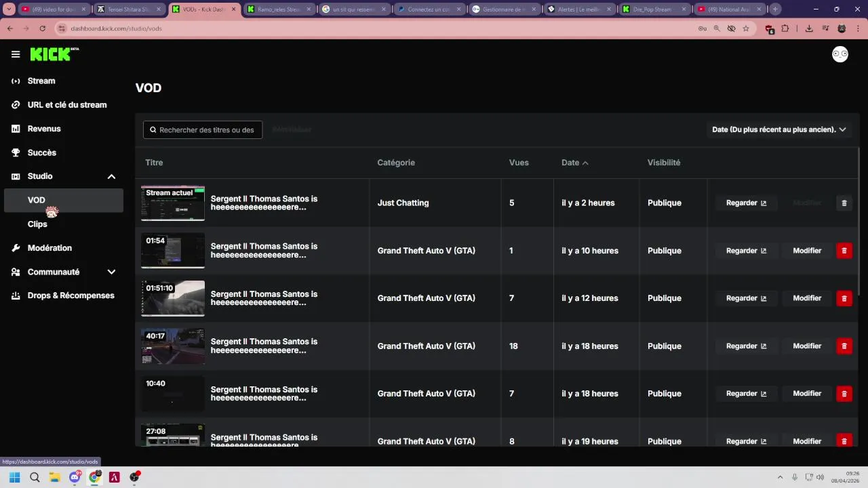Watch the Just Chatting current stream
Image resolution: width=868 pixels, height=488 pixels.
click(x=747, y=203)
